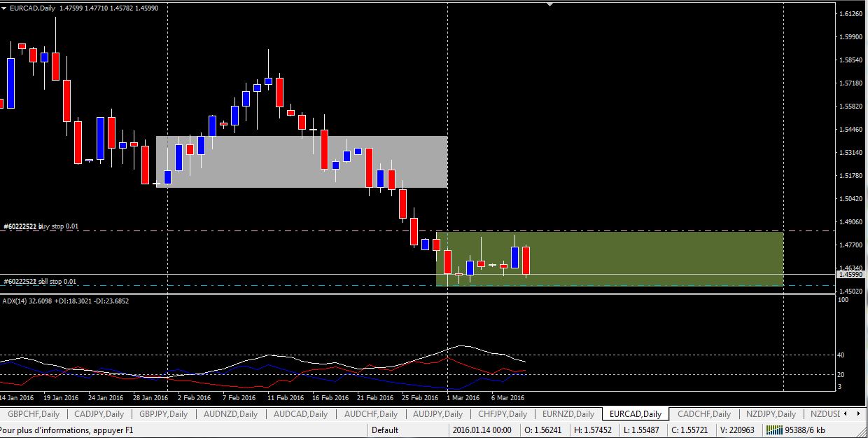Select the sell stop order line label
Viewport: 868px width, 438px height.
[41, 281]
